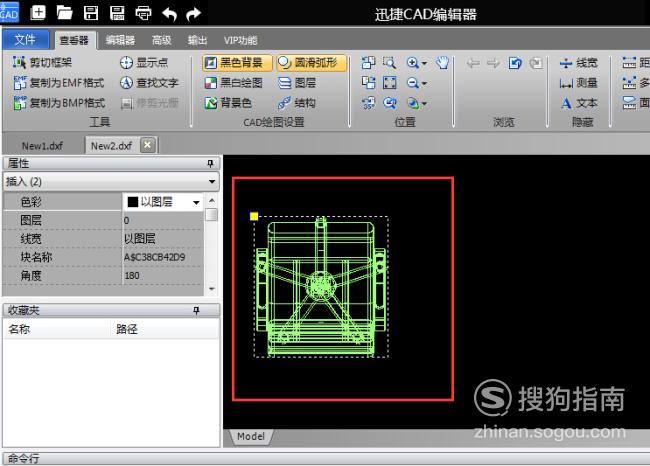Open the 图层 layers dialog
The height and width of the screenshot is (466, 650).
pos(297,83)
